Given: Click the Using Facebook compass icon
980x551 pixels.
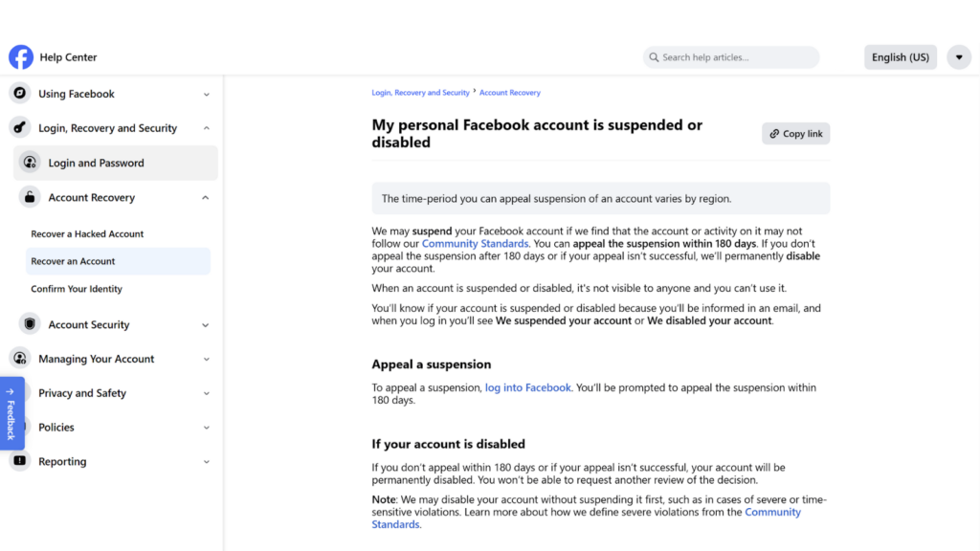Looking at the screenshot, I should (19, 94).
